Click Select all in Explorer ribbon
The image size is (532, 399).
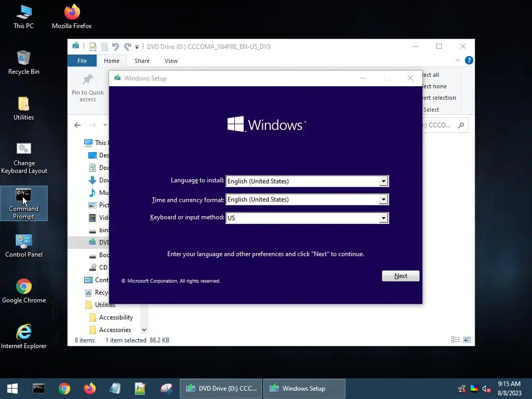pyautogui.click(x=431, y=75)
